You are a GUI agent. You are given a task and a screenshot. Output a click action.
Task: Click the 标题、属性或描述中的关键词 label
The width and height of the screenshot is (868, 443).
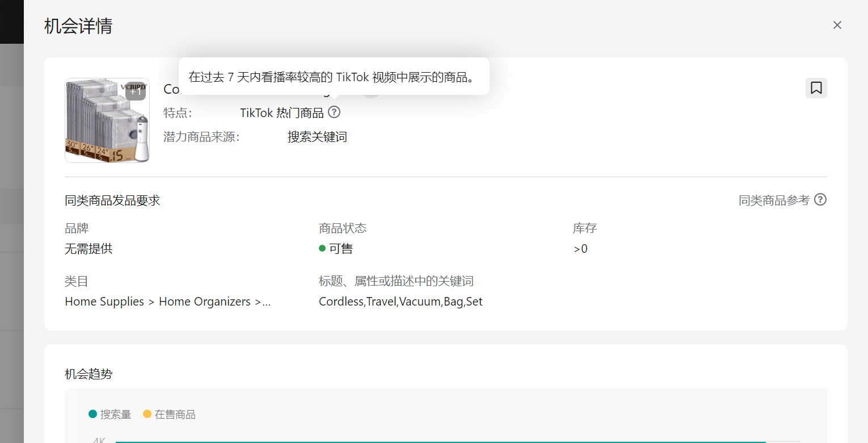point(396,281)
